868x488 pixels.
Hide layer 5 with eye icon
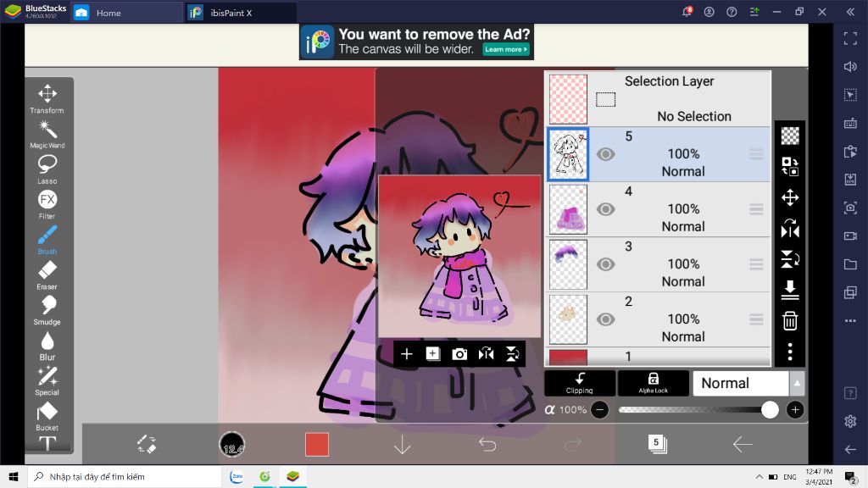pos(605,154)
